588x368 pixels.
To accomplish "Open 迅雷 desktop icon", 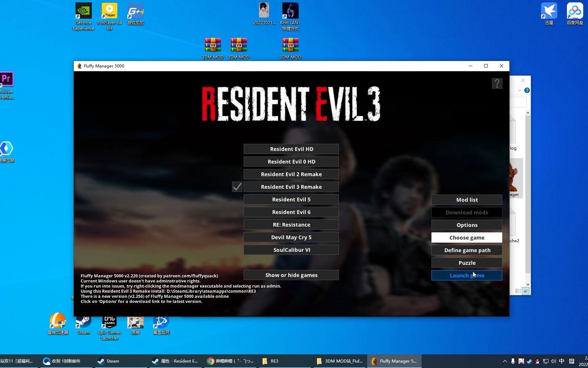I will (549, 14).
